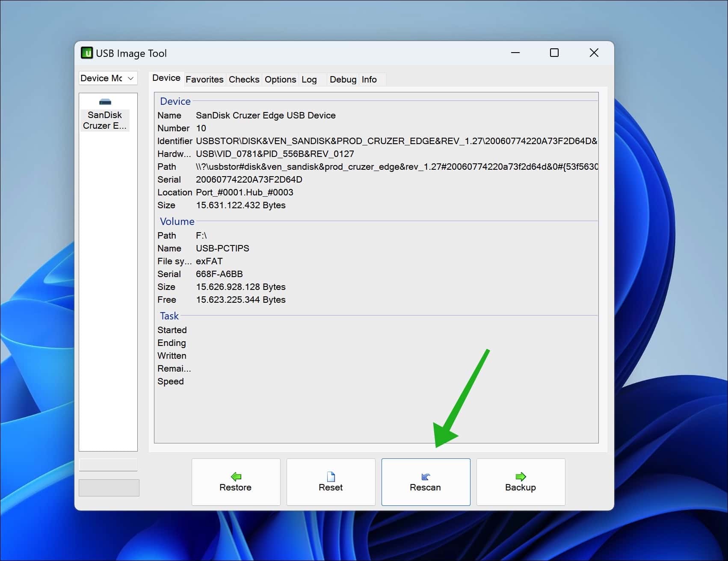
Task: Open the Log tab
Action: coord(308,79)
